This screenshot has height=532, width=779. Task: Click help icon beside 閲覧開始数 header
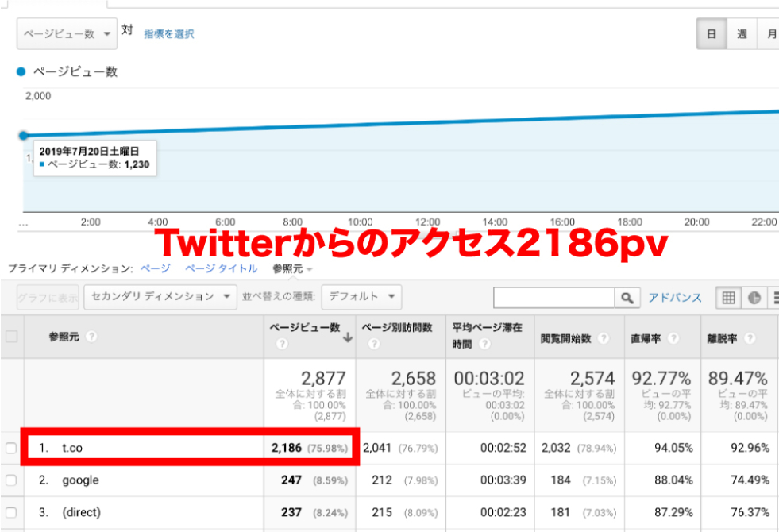pyautogui.click(x=604, y=338)
